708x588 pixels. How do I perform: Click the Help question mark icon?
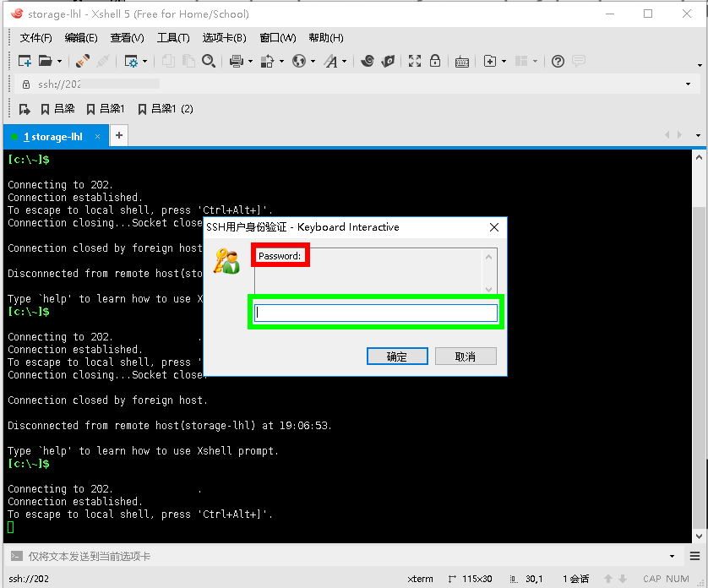558,61
